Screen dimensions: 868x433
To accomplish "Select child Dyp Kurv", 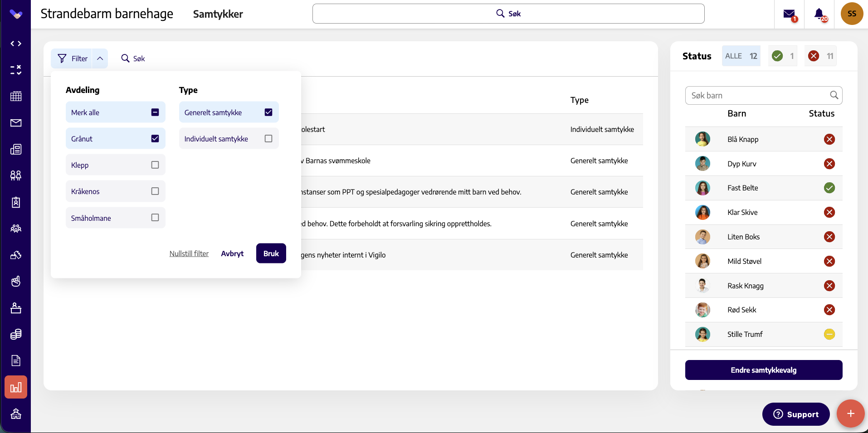I will coord(764,164).
